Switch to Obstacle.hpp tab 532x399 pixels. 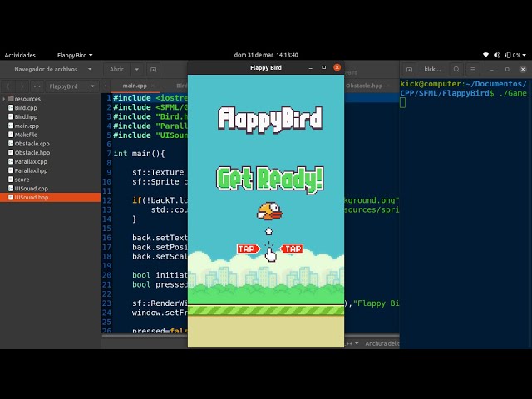click(364, 86)
